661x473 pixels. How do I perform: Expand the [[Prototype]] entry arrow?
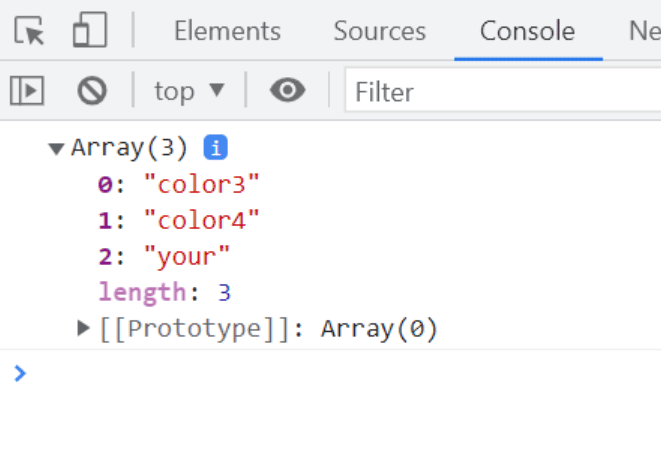(84, 328)
